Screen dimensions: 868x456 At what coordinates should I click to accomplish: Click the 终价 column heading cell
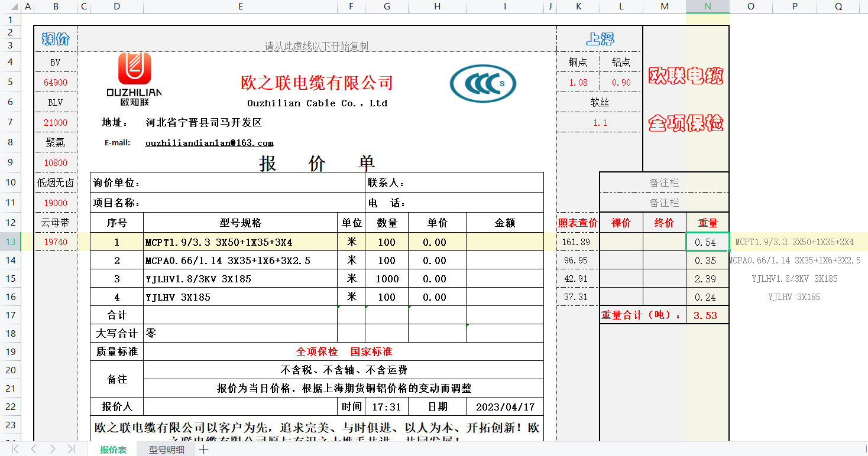coord(665,223)
